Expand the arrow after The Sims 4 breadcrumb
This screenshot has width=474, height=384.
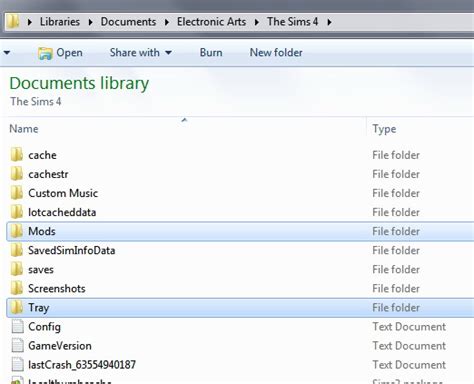pos(329,22)
